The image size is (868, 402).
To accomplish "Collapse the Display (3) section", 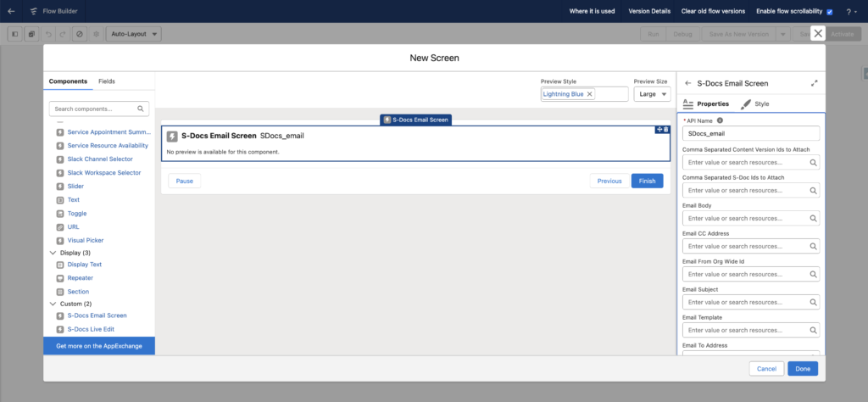I will point(53,253).
